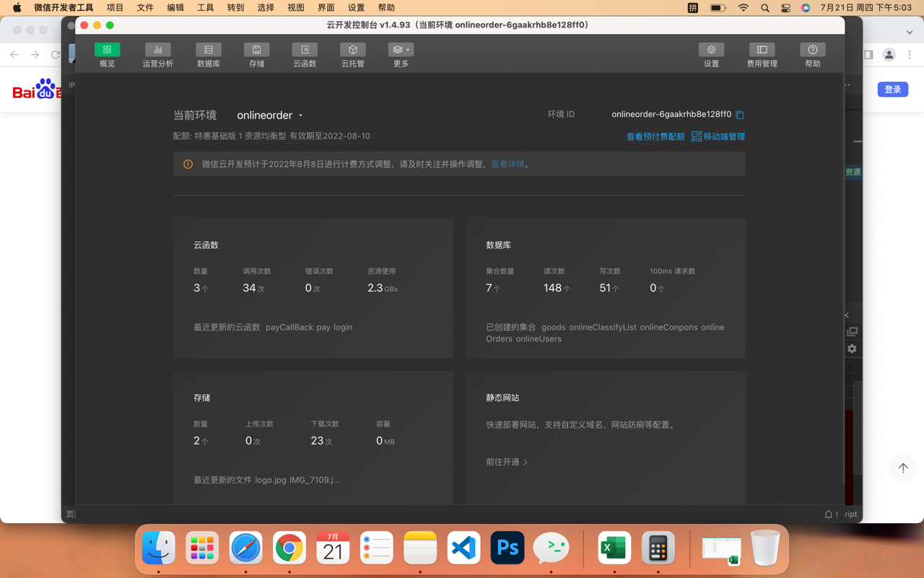The height and width of the screenshot is (578, 924).
Task: Click the Wi-Fi status icon
Action: (743, 8)
